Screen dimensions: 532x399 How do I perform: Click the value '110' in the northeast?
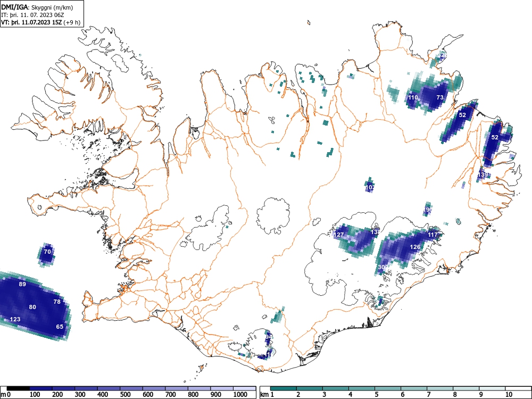[413, 97]
